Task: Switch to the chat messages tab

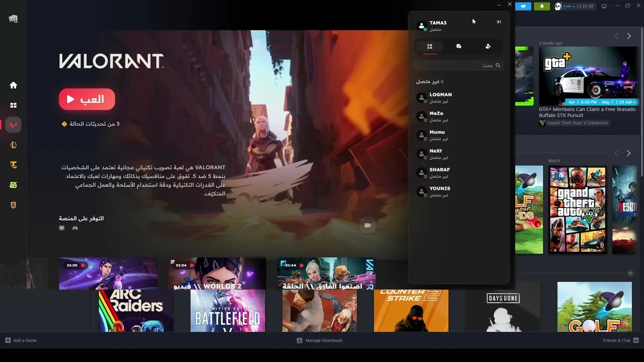Action: pos(459,46)
